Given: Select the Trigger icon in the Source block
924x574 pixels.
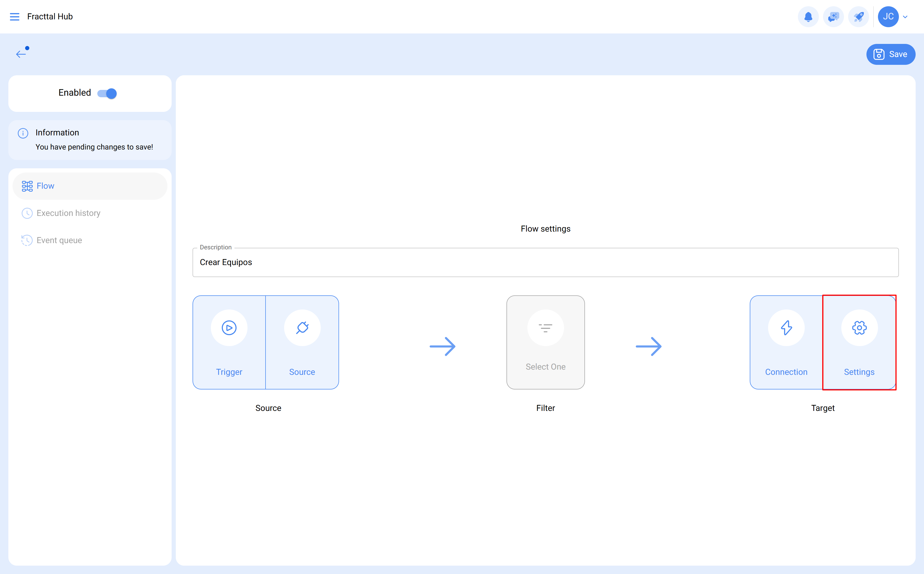Looking at the screenshot, I should click(229, 327).
